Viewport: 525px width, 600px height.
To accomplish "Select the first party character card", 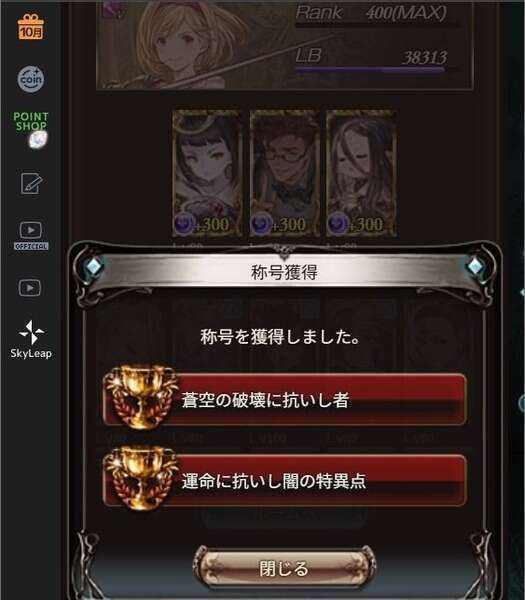I will click(207, 173).
